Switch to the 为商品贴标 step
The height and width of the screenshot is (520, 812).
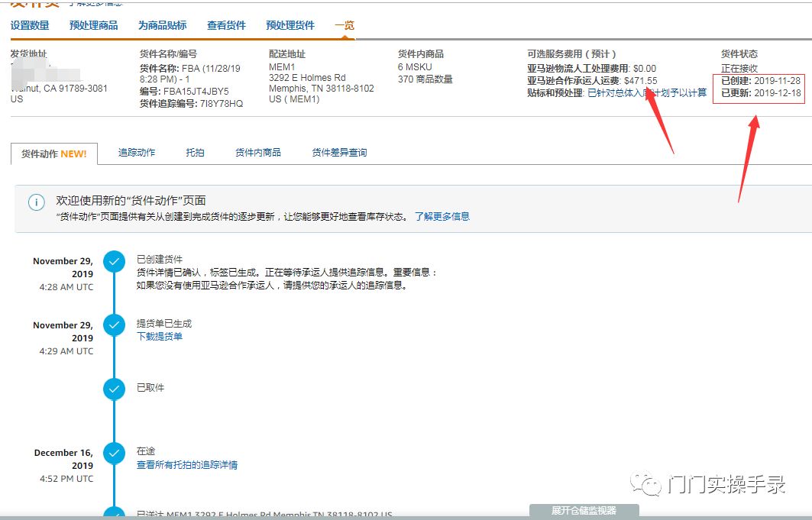163,25
